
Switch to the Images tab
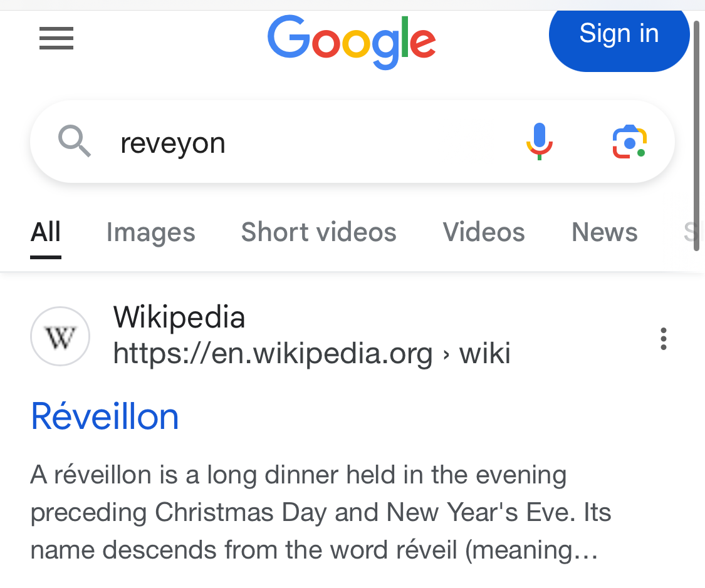[x=150, y=232]
